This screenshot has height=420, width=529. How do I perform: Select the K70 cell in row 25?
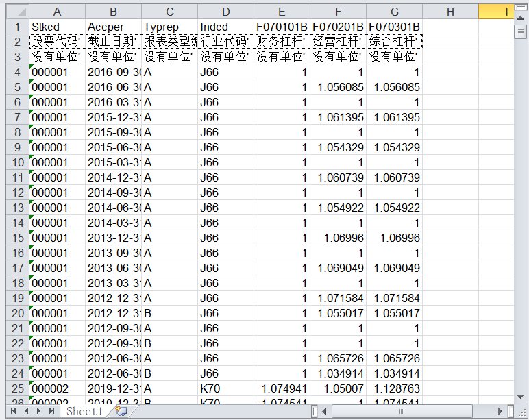(225, 388)
